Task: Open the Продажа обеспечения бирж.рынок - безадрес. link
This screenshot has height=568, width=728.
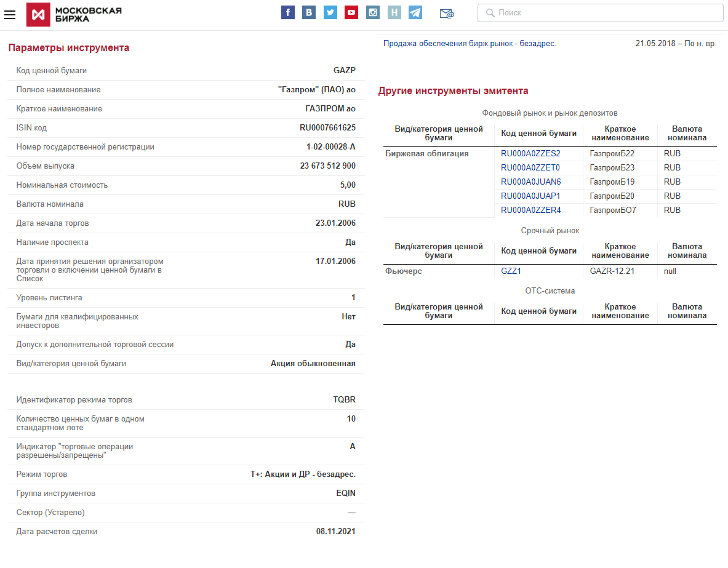Action: pos(470,44)
